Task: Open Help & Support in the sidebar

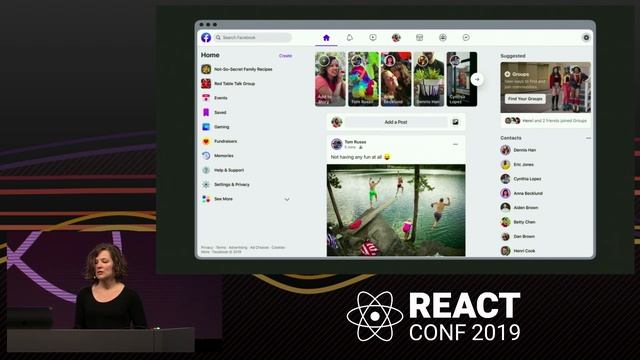Action: [229, 170]
